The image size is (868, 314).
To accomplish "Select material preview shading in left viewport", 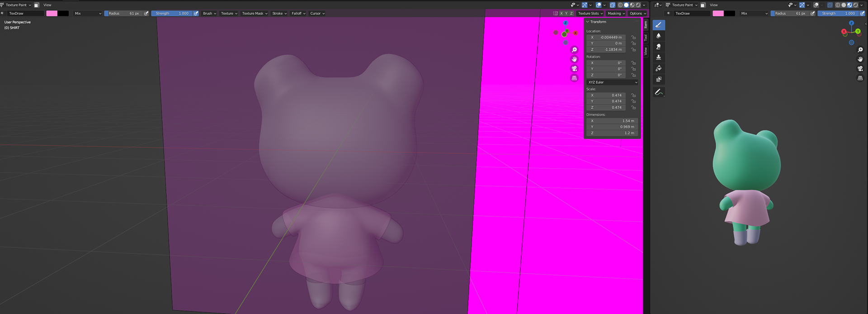I will click(632, 5).
